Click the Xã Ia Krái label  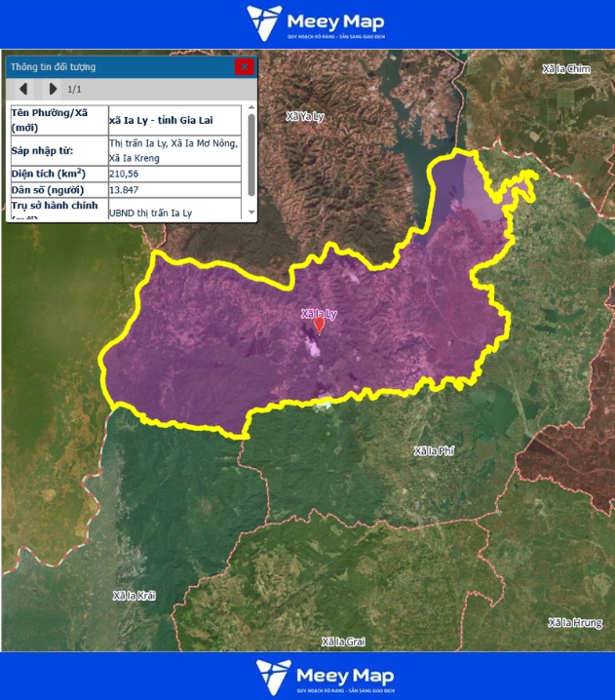(x=134, y=595)
